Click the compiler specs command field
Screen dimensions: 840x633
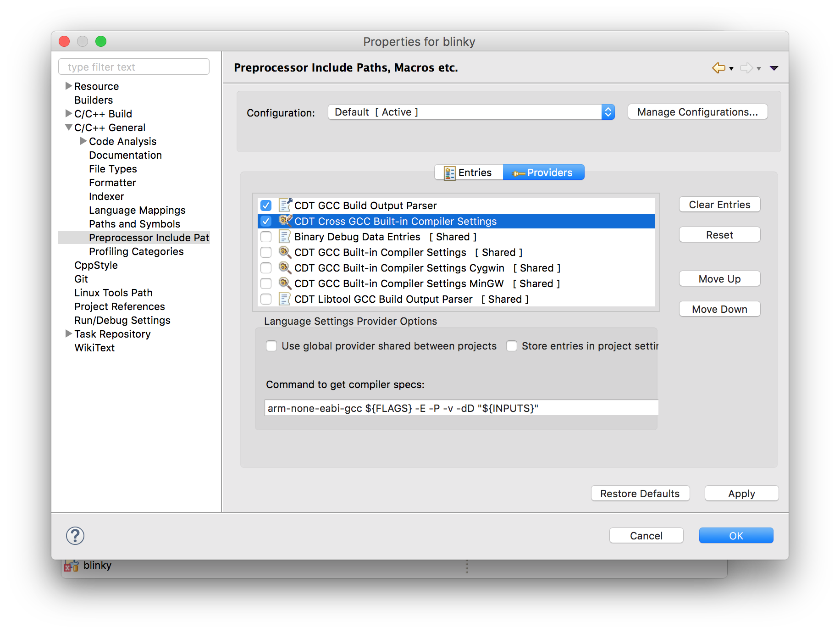[461, 408]
